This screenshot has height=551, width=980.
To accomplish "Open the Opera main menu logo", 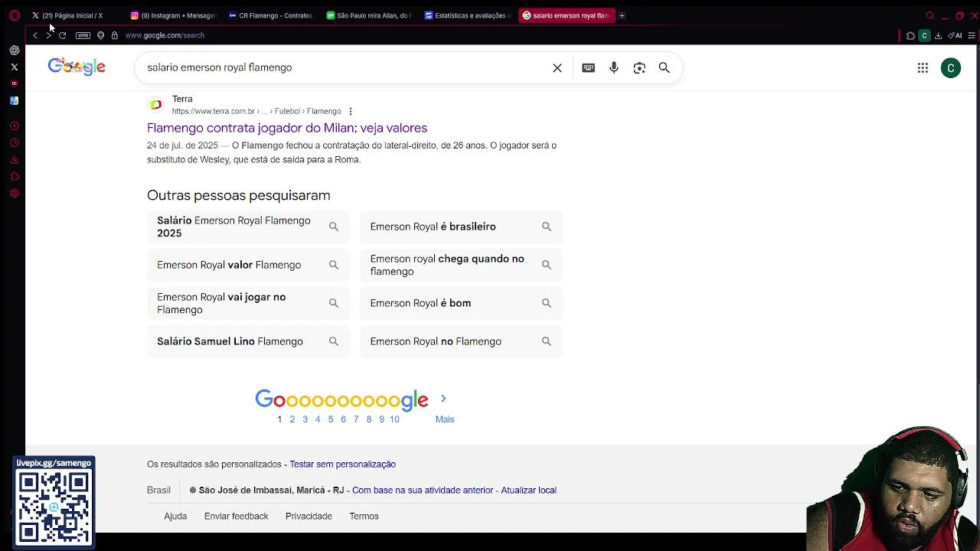I will tap(14, 15).
